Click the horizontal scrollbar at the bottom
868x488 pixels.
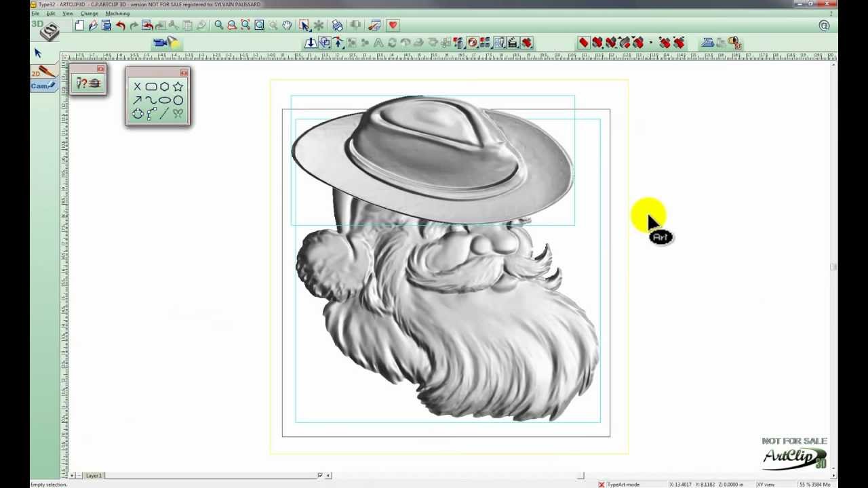[x=454, y=476]
